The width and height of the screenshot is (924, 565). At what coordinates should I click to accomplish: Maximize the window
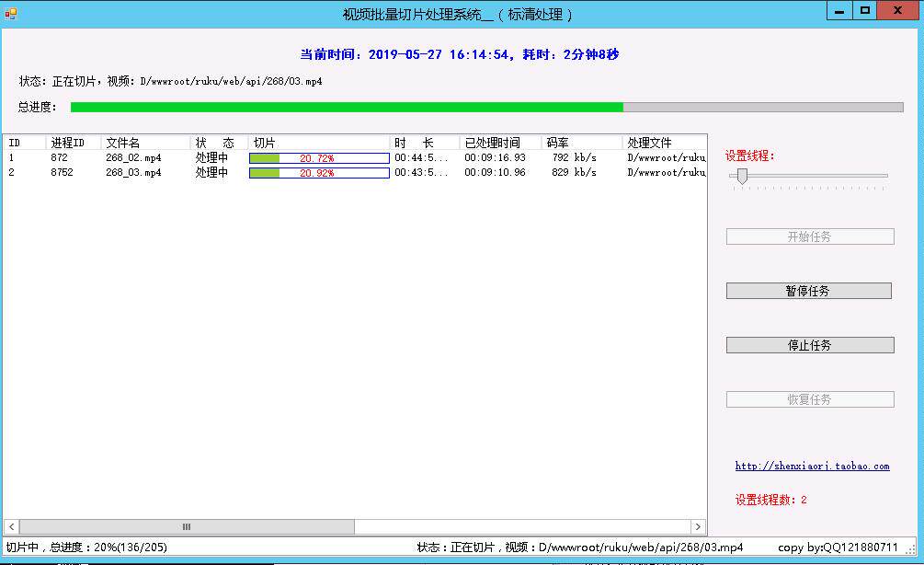click(x=864, y=11)
